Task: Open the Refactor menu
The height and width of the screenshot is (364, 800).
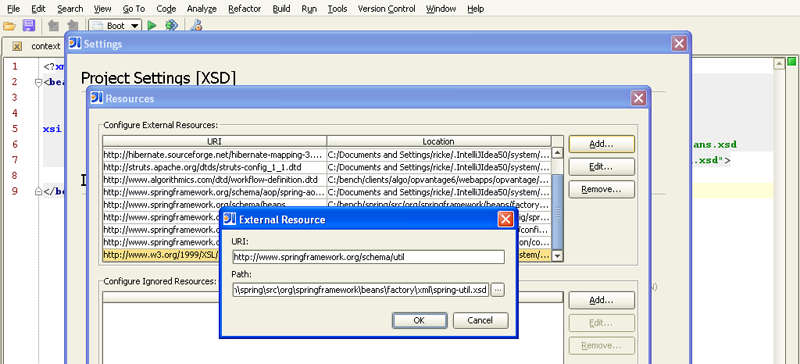Action: pos(244,9)
